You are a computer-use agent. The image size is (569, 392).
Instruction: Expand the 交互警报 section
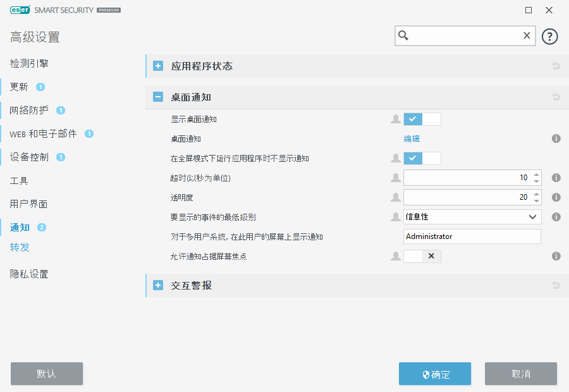point(158,285)
